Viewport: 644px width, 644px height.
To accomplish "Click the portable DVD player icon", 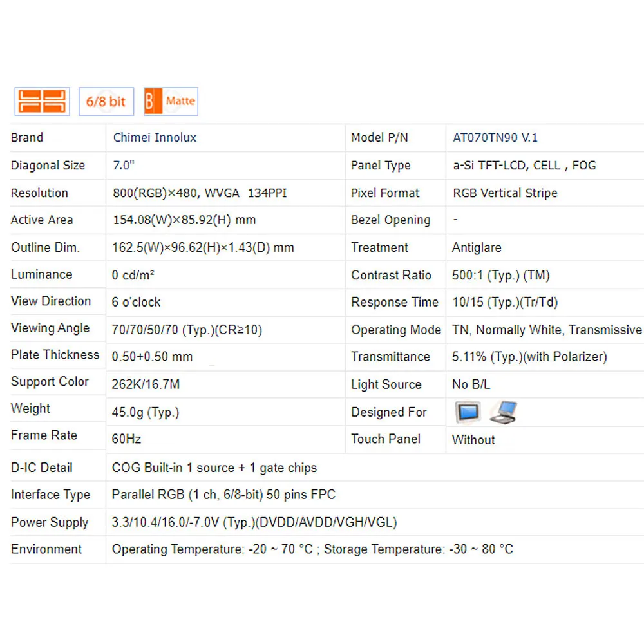I will (x=504, y=412).
